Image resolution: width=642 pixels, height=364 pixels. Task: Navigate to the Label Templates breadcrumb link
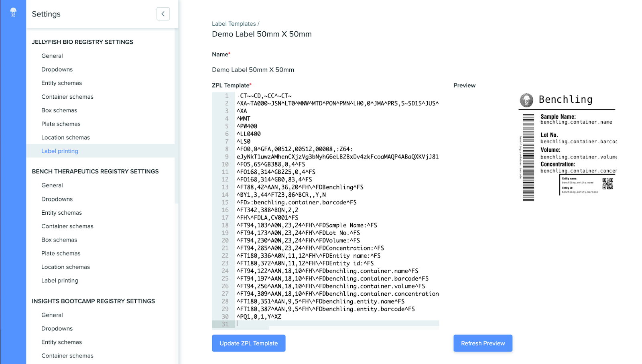pyautogui.click(x=234, y=24)
